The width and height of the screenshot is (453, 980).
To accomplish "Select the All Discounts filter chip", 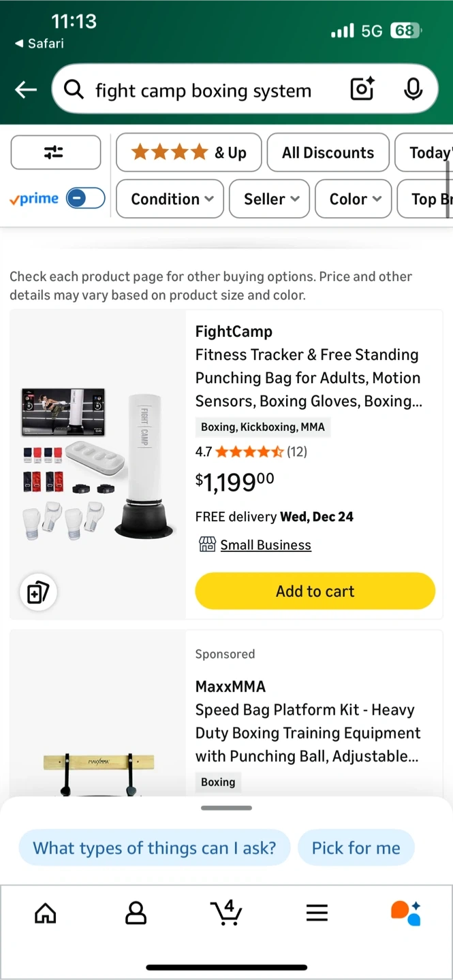I will click(x=328, y=152).
